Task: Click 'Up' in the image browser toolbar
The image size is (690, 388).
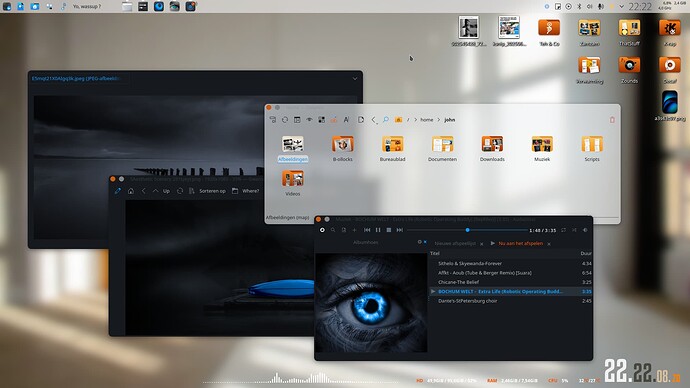Action: point(166,191)
